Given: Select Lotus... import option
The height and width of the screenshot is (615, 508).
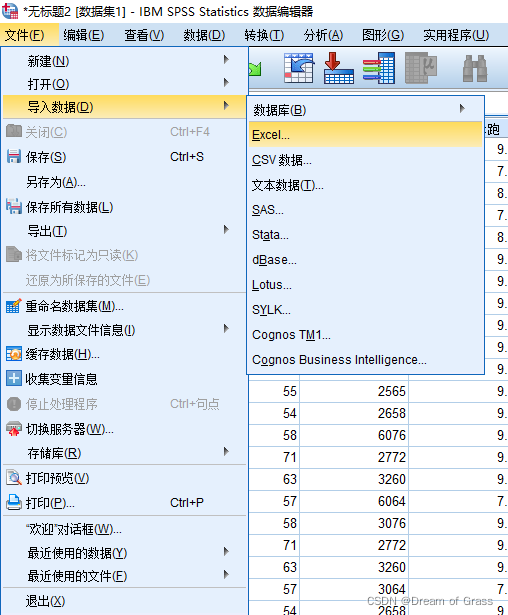Looking at the screenshot, I should point(365,285).
